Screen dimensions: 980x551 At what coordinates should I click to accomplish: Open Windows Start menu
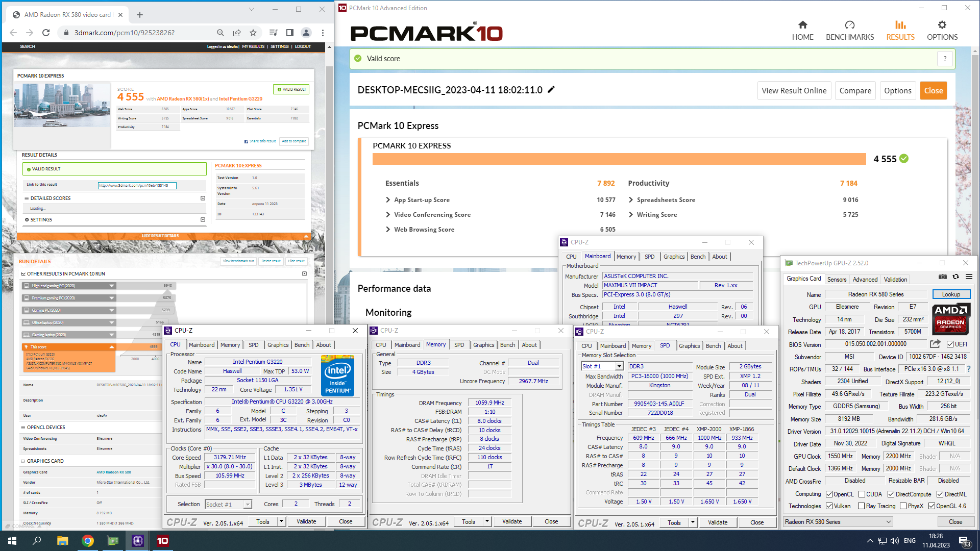tap(12, 541)
